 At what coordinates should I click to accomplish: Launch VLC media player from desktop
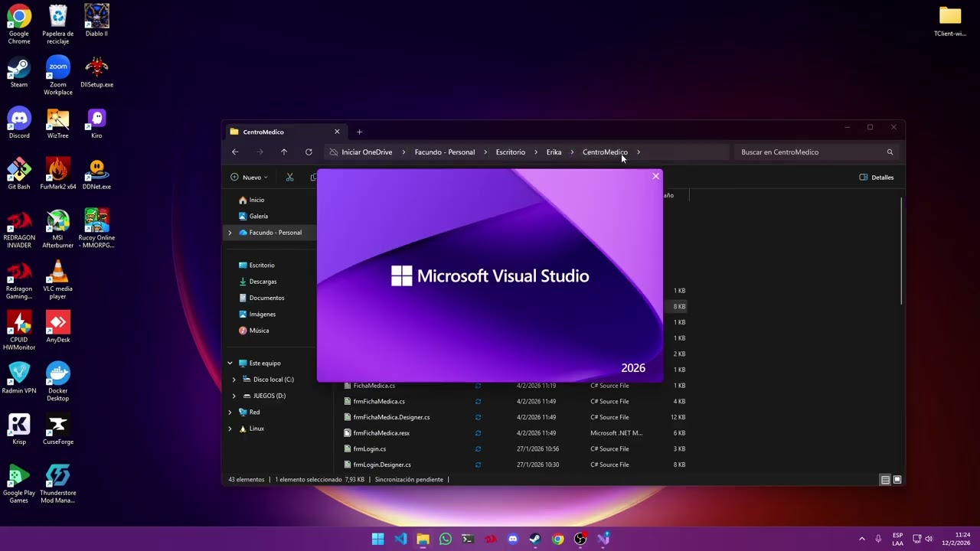coord(57,280)
